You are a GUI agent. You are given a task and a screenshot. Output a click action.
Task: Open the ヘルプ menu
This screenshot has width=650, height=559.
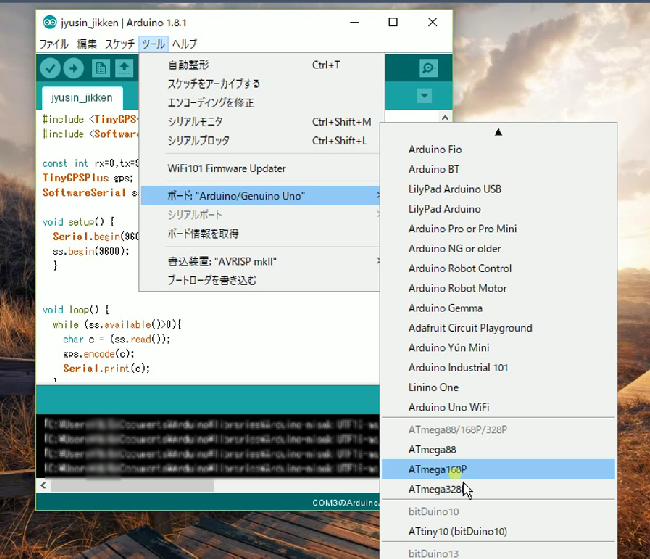coord(184,44)
